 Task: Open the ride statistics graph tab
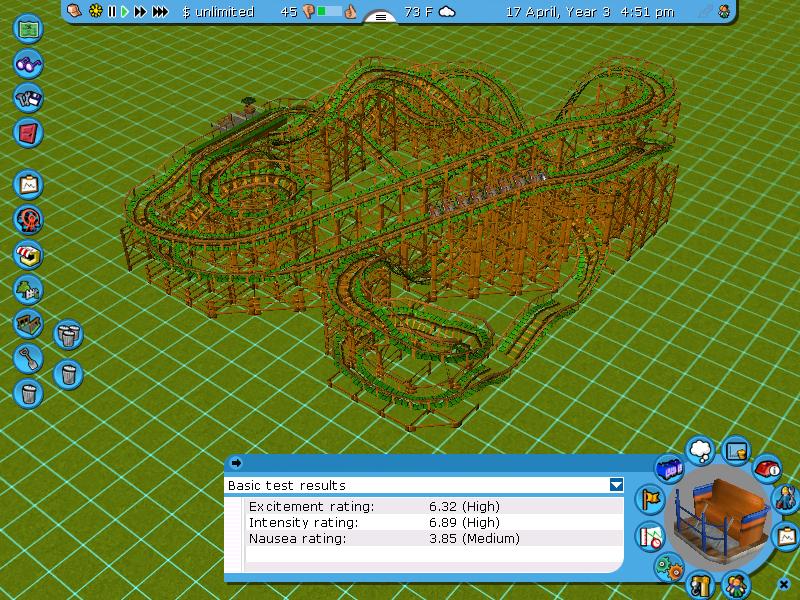(x=736, y=451)
